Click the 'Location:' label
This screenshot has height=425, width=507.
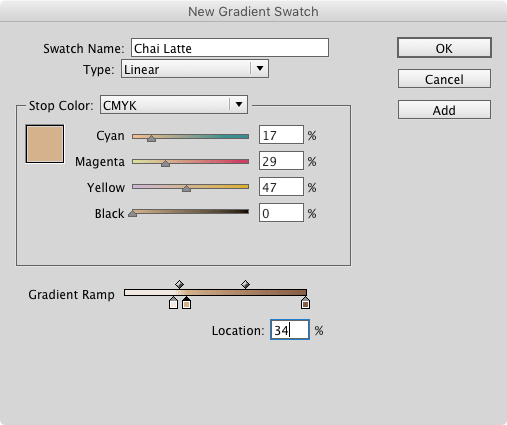[238, 331]
